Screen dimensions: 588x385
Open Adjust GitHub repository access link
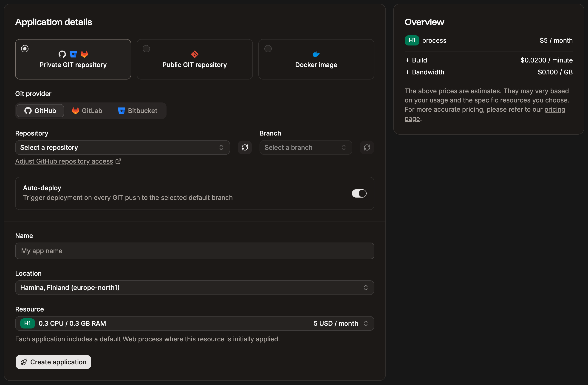pos(64,161)
